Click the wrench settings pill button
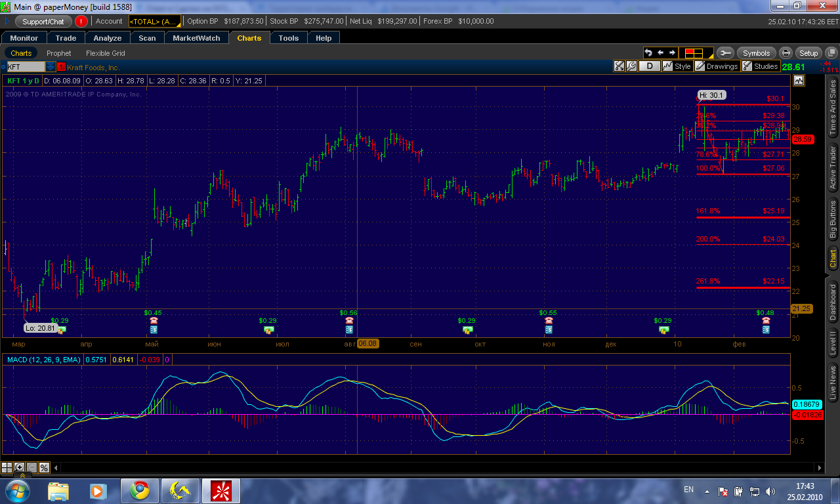Image resolution: width=840 pixels, height=504 pixels. click(x=725, y=53)
